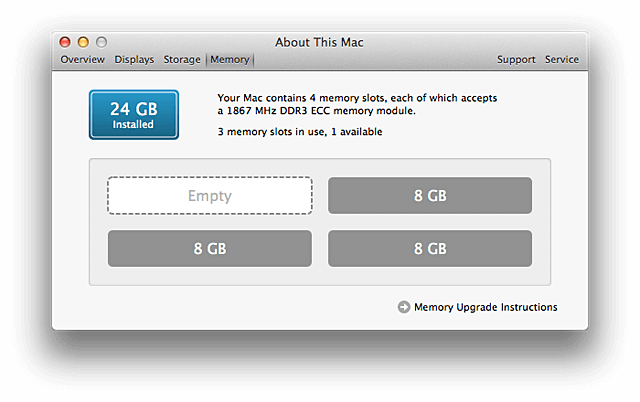Select the Memory tab
The width and height of the screenshot is (640, 402).
[229, 60]
